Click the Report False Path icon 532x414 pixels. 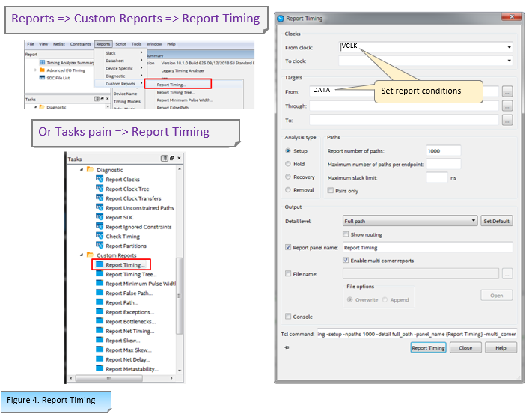100,293
